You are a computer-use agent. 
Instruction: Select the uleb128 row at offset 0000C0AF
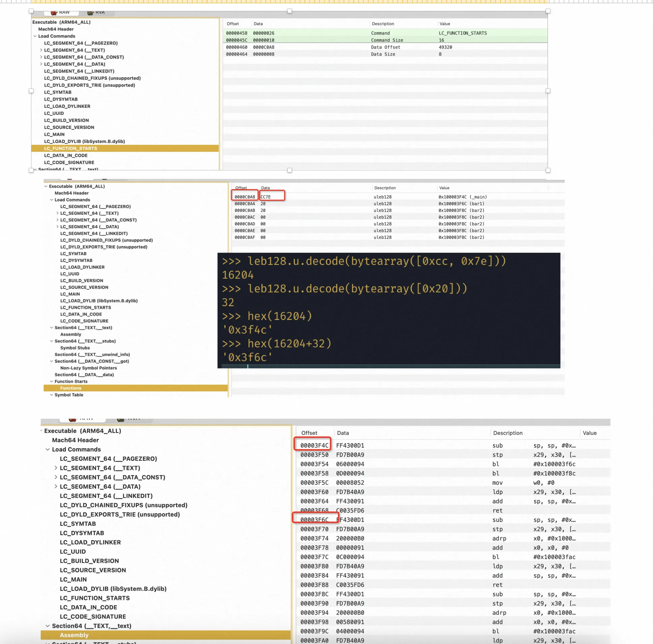tap(398, 237)
